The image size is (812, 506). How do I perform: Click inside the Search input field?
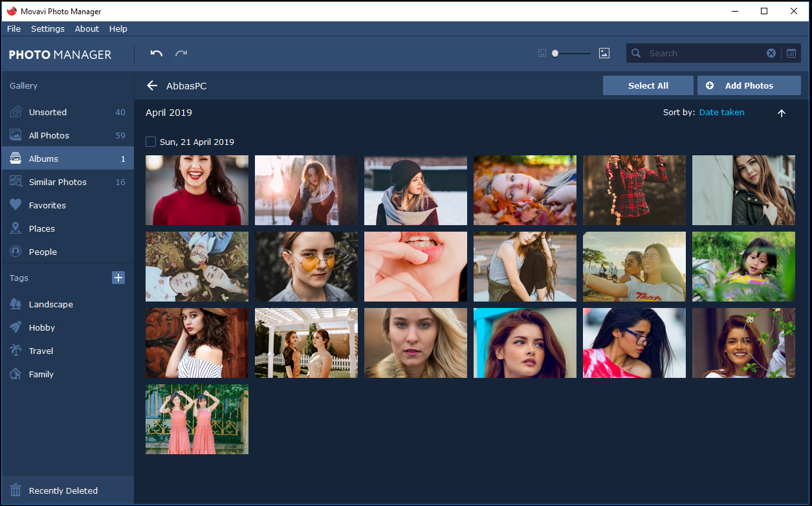coord(705,53)
